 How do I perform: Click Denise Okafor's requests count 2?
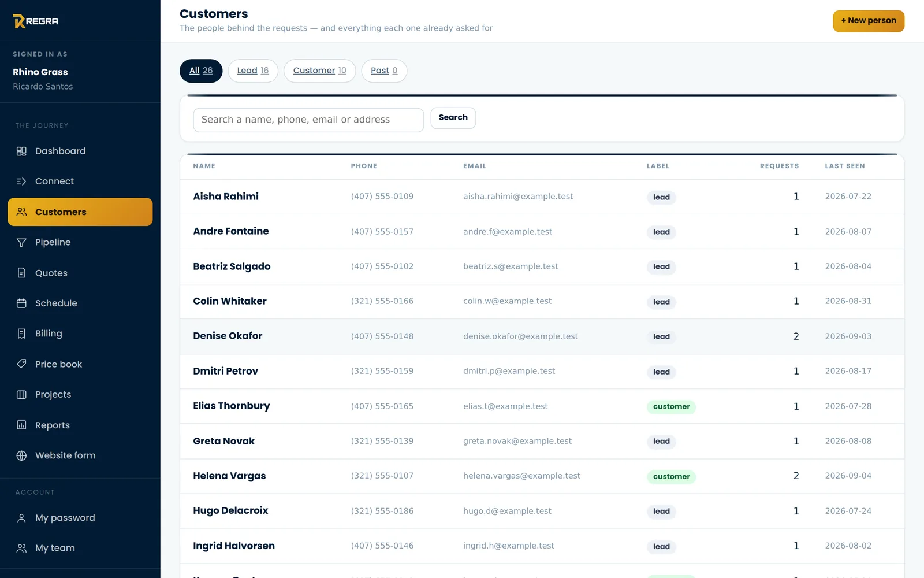[x=796, y=336]
